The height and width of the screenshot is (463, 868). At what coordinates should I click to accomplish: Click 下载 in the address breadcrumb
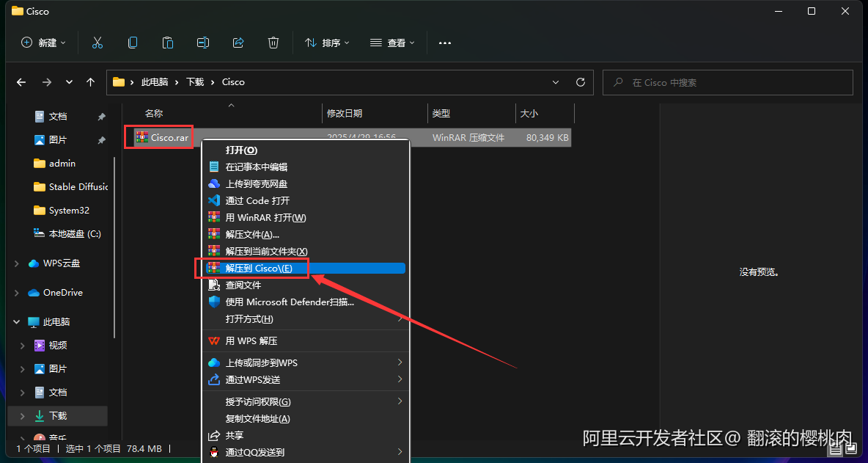195,82
